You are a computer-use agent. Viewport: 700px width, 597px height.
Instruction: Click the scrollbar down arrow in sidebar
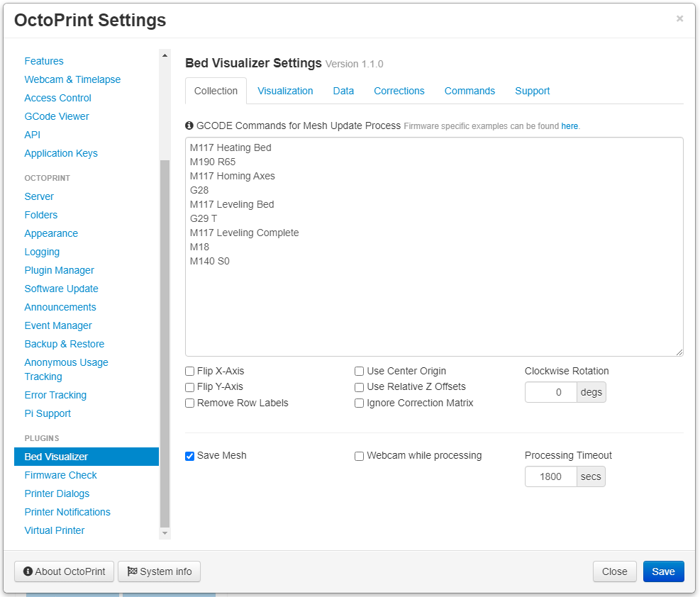tap(165, 532)
